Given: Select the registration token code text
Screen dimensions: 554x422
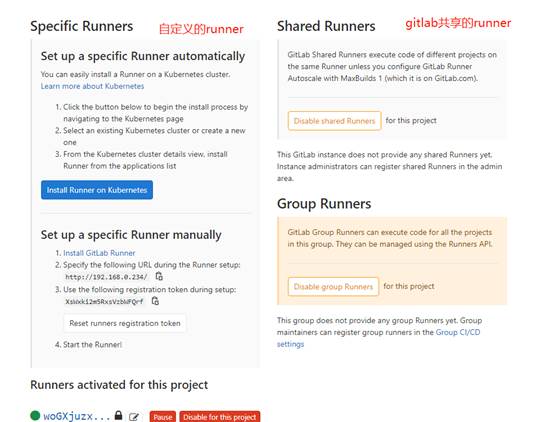Looking at the screenshot, I should (x=104, y=301).
